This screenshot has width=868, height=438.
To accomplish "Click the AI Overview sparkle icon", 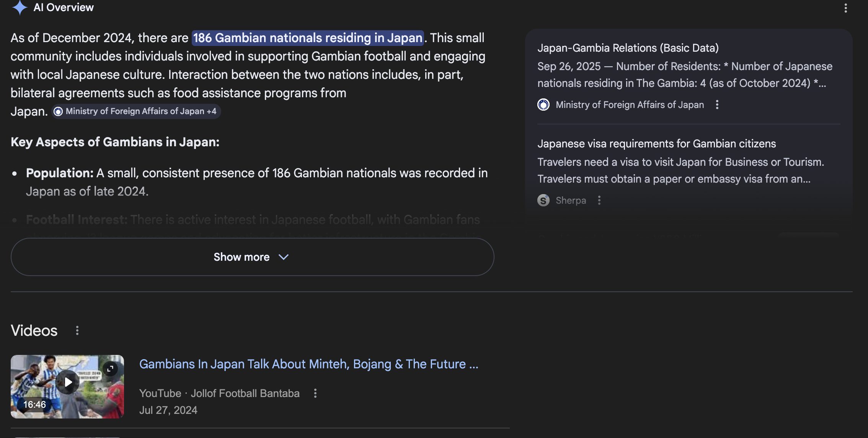I will coord(20,7).
